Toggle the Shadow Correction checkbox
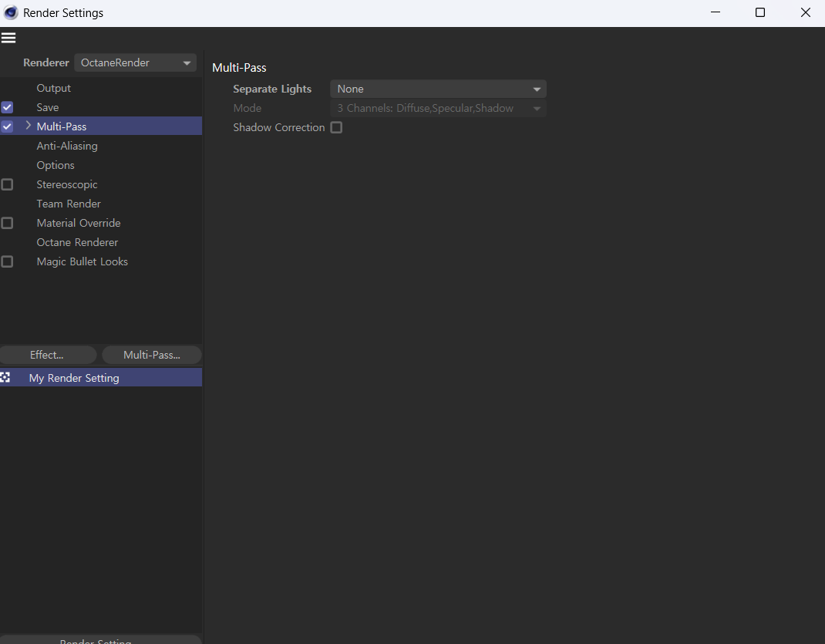 [336, 127]
